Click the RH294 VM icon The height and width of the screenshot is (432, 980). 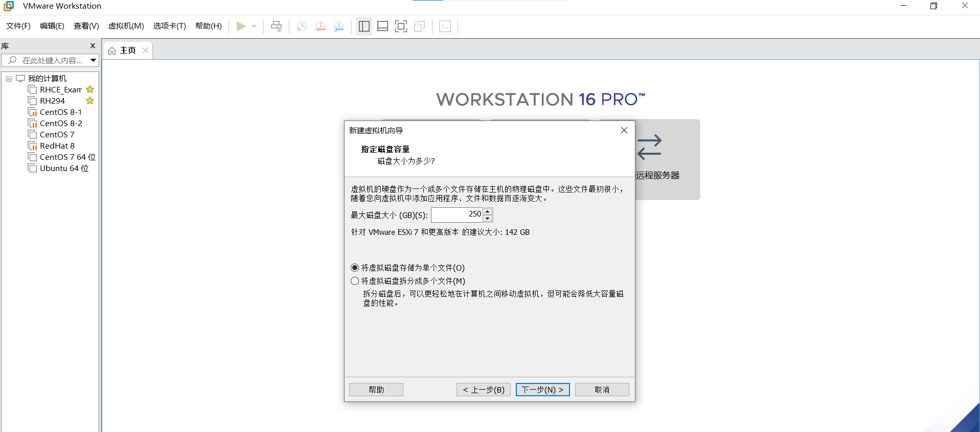click(x=32, y=101)
